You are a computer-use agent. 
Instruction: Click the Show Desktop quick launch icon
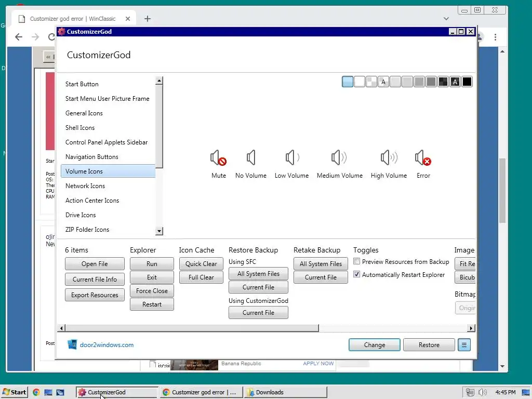click(48, 392)
